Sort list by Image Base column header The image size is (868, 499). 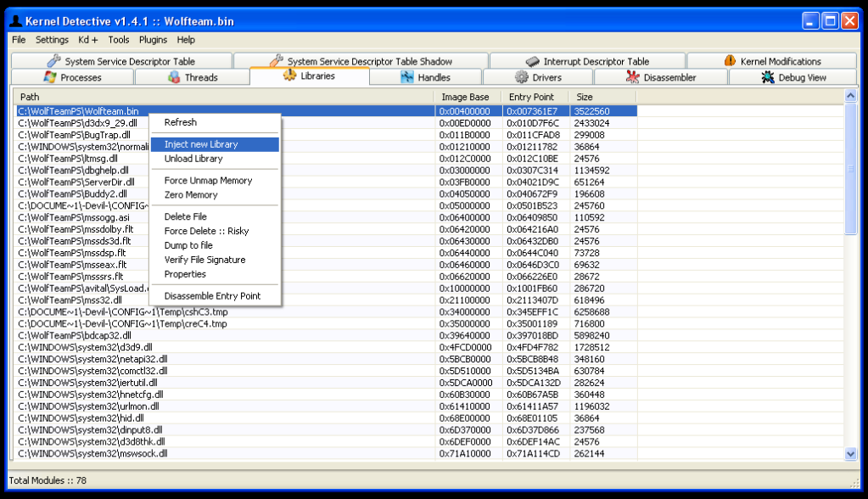pos(465,97)
